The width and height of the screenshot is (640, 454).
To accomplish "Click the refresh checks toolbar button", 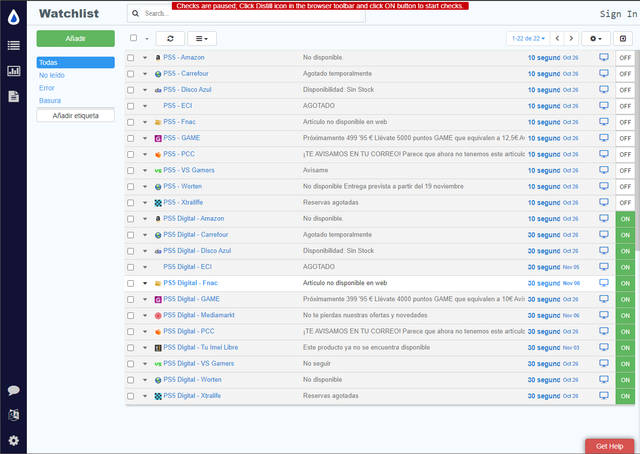I will 170,38.
